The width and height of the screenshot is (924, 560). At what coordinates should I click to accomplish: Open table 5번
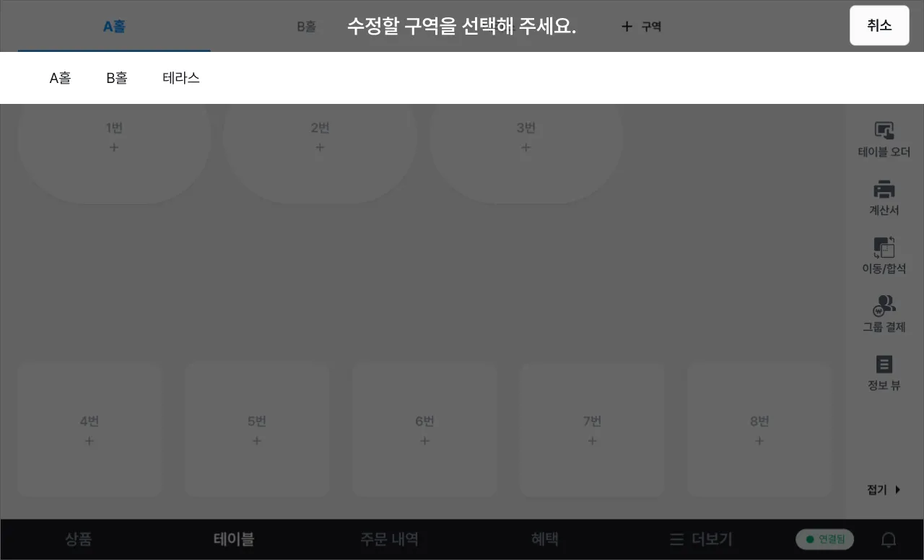point(257,430)
